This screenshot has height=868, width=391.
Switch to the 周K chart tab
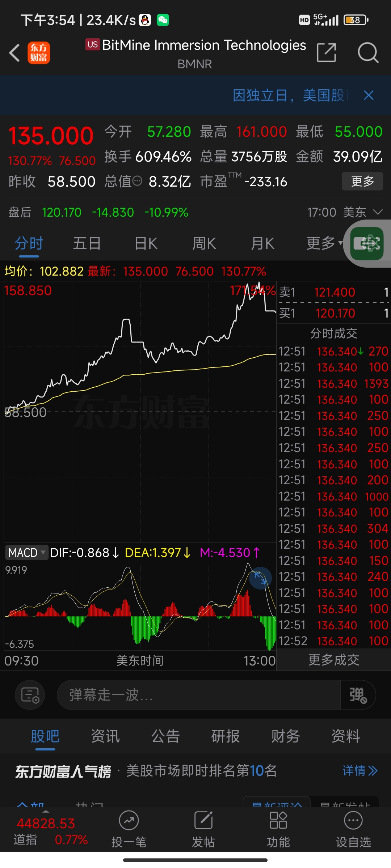tap(204, 243)
